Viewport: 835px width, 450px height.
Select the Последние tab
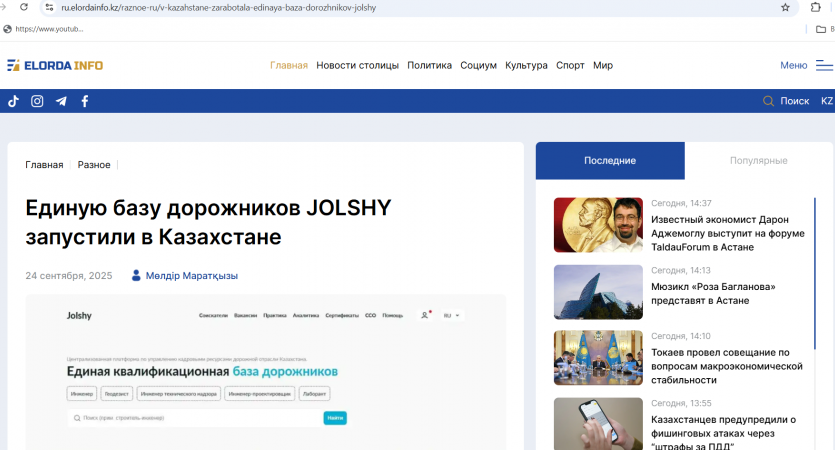coord(610,161)
